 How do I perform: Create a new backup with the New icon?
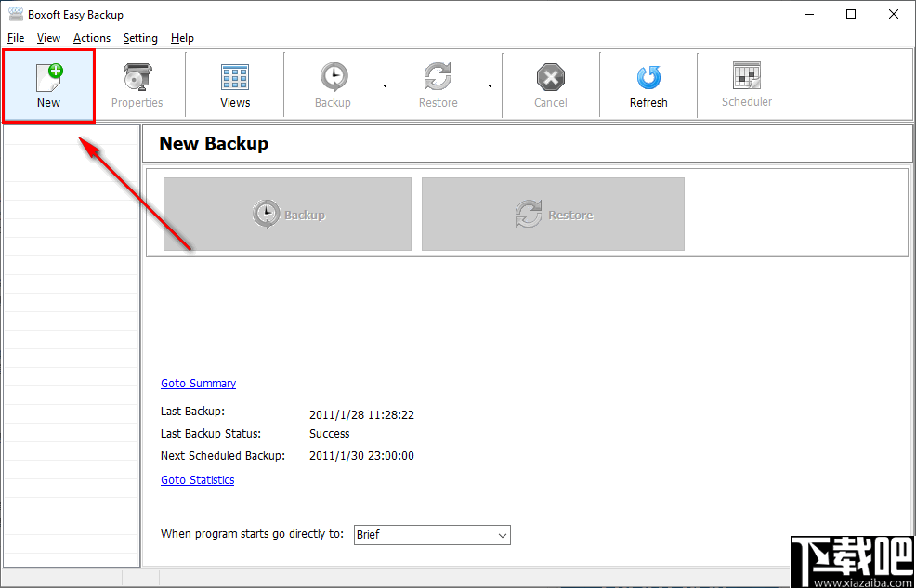coord(48,85)
